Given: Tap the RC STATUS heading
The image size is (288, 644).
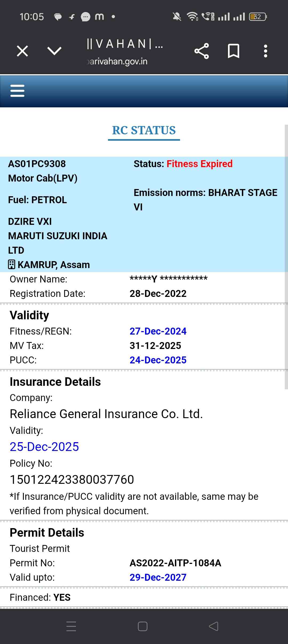Looking at the screenshot, I should [144, 130].
